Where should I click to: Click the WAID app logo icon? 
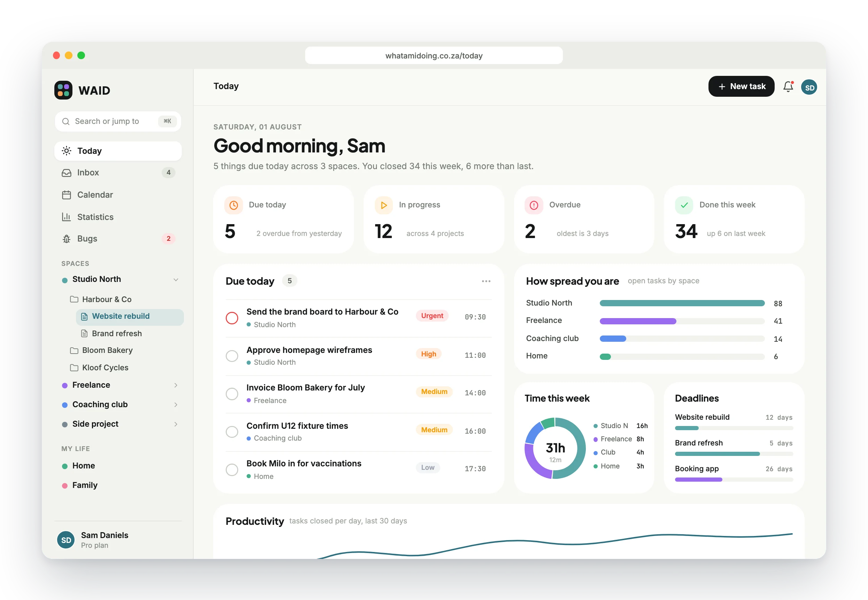click(x=63, y=90)
